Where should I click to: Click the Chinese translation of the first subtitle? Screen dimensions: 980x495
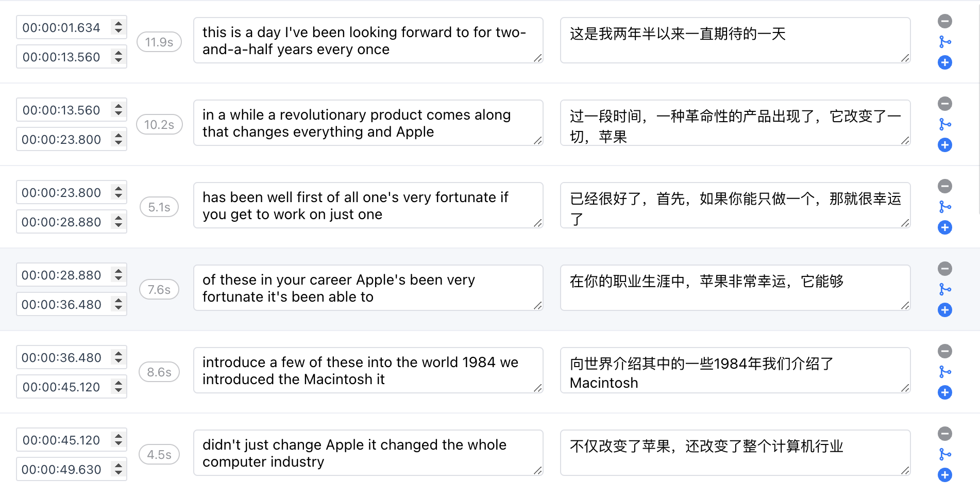(x=734, y=40)
